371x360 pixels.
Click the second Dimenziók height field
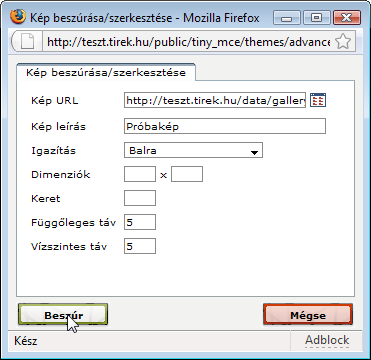(x=187, y=175)
